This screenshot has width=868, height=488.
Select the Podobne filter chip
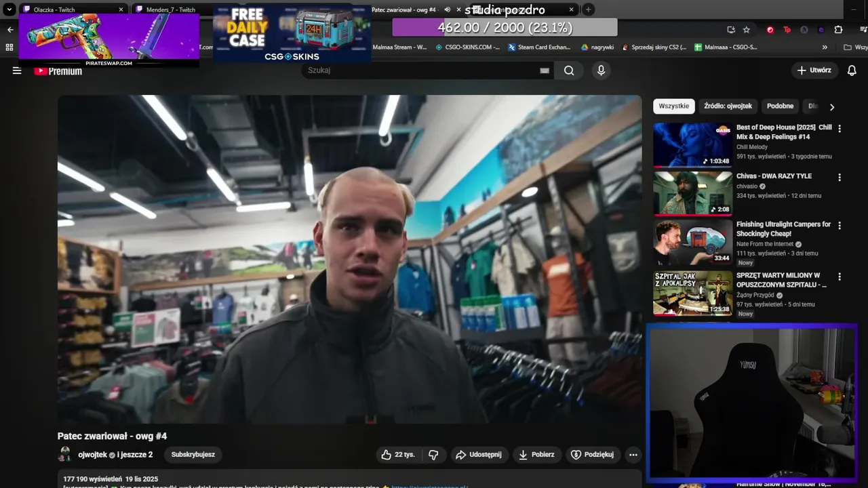[780, 106]
